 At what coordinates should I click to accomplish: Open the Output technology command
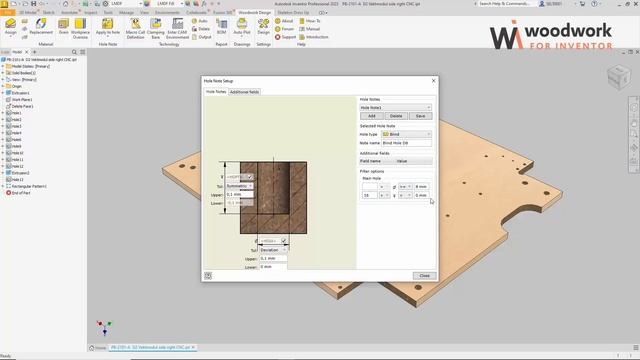pyautogui.click(x=201, y=37)
